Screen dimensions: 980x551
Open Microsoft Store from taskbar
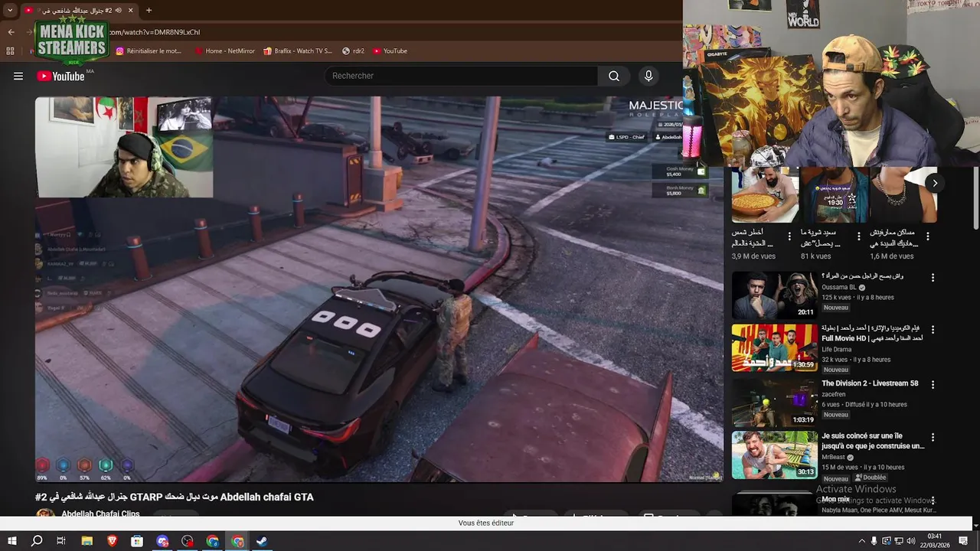tap(136, 541)
